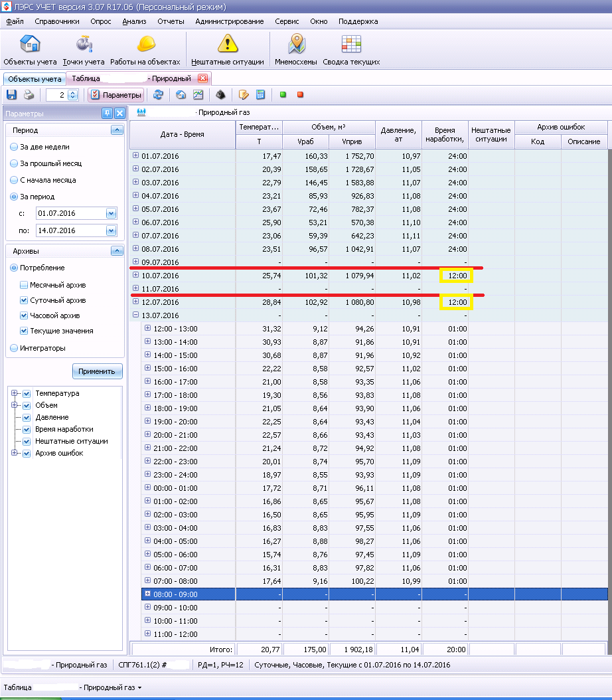Open Нештатные ситуации warning icon
Image resolution: width=612 pixels, height=700 pixels.
228,44
